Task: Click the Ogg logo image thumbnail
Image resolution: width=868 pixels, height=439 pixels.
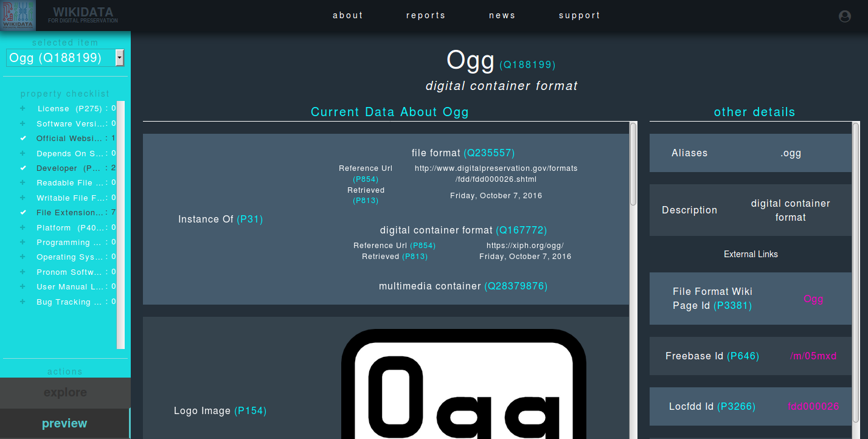Action: click(464, 384)
